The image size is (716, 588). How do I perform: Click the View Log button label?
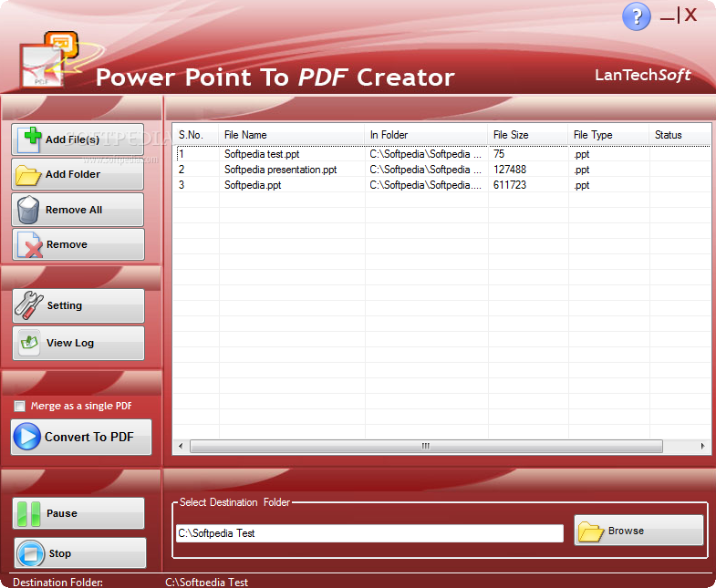click(x=70, y=343)
